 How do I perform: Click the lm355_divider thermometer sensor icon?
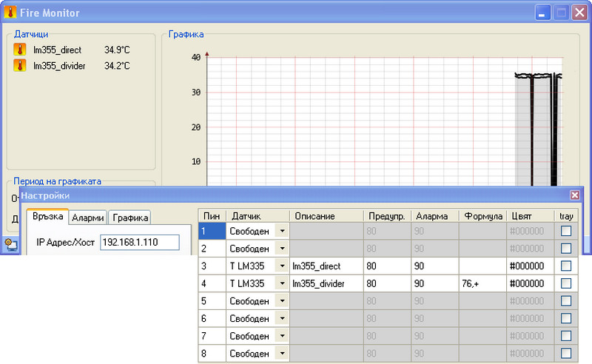pos(20,66)
